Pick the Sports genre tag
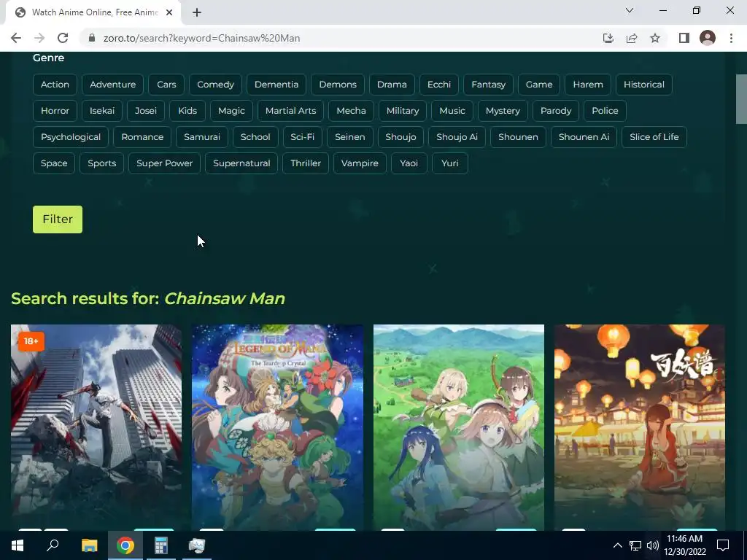The width and height of the screenshot is (747, 560). [x=102, y=163]
